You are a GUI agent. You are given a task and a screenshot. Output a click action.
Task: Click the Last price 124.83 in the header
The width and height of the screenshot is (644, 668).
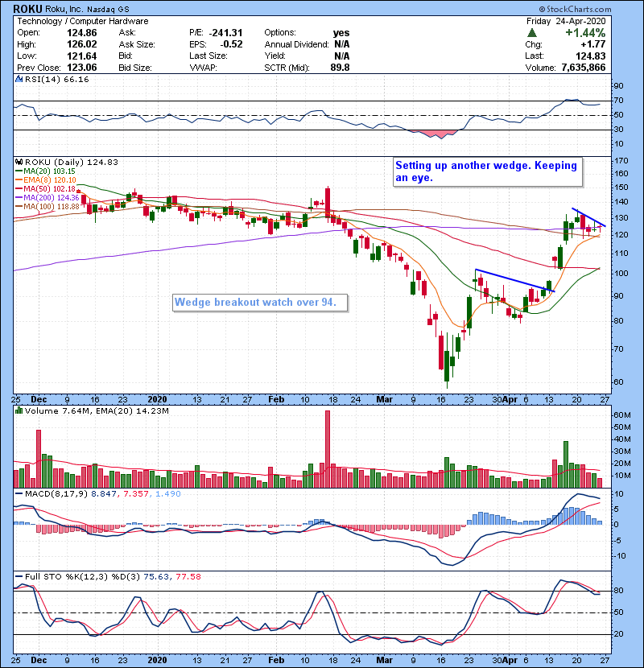590,56
